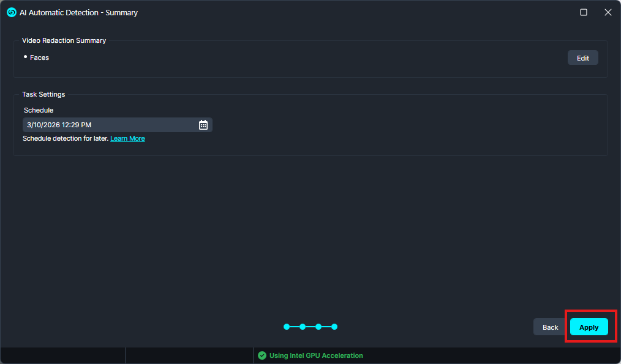Click the Video Redaction Summary heading
Screen dimensions: 621x364
point(64,40)
